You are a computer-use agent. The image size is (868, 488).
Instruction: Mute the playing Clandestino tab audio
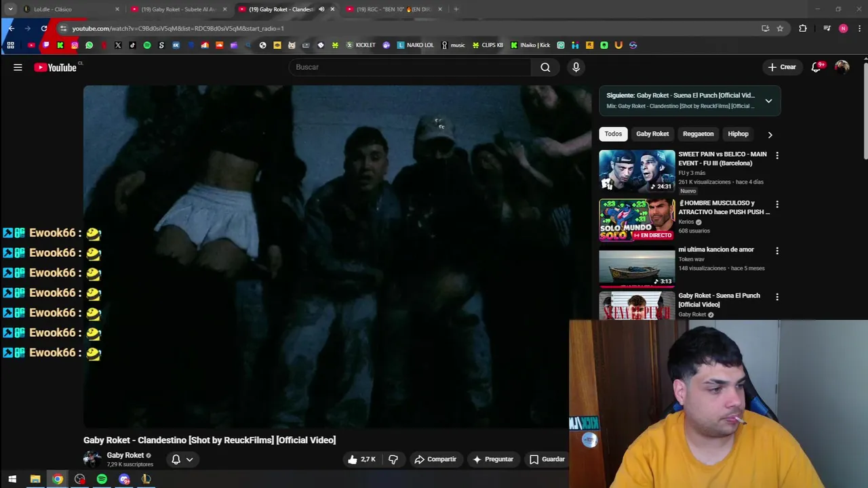(x=321, y=9)
